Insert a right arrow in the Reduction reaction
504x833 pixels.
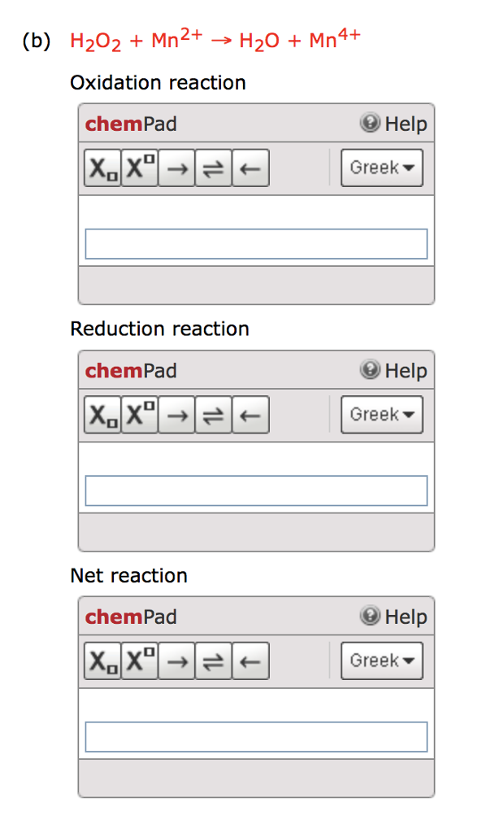[x=176, y=414]
